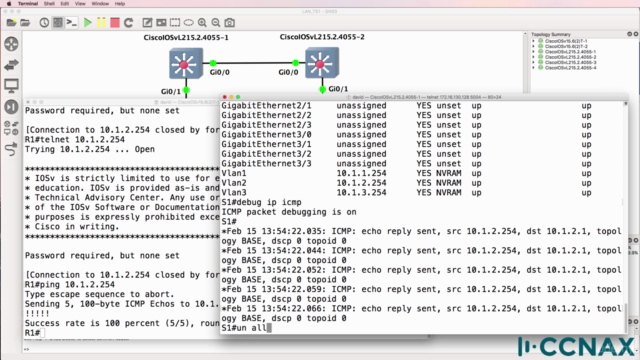The width and height of the screenshot is (640, 360).
Task: Expand CiscoIOSv15.6(2)T-1 in Topology Summary
Action: pyautogui.click(x=533, y=41)
